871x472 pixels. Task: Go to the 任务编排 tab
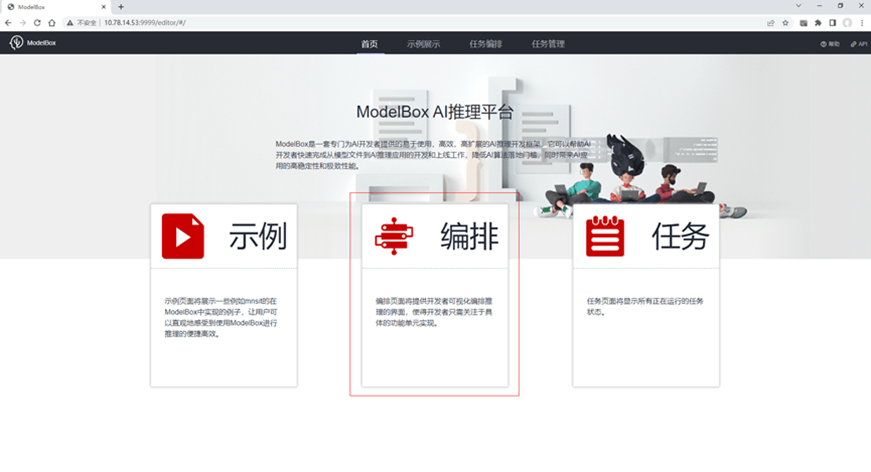(x=485, y=44)
